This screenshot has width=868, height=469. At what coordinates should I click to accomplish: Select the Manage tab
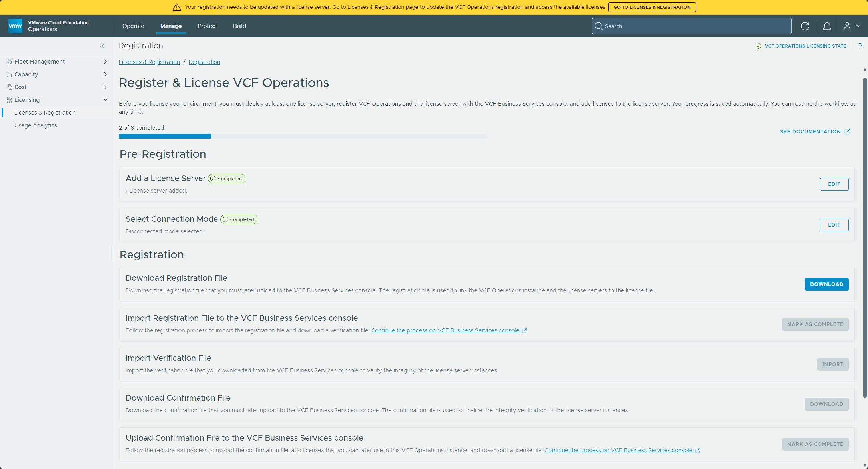[171, 26]
